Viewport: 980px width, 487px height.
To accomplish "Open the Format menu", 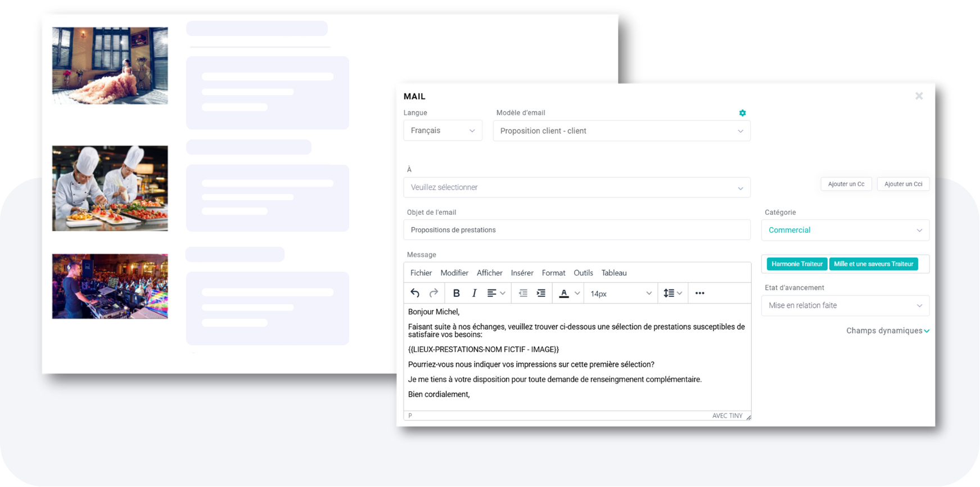I will click(554, 273).
